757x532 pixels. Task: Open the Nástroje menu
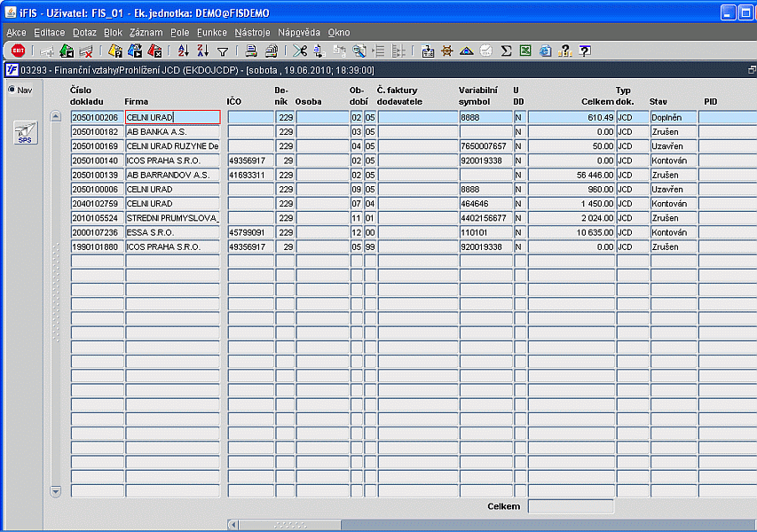[x=253, y=32]
